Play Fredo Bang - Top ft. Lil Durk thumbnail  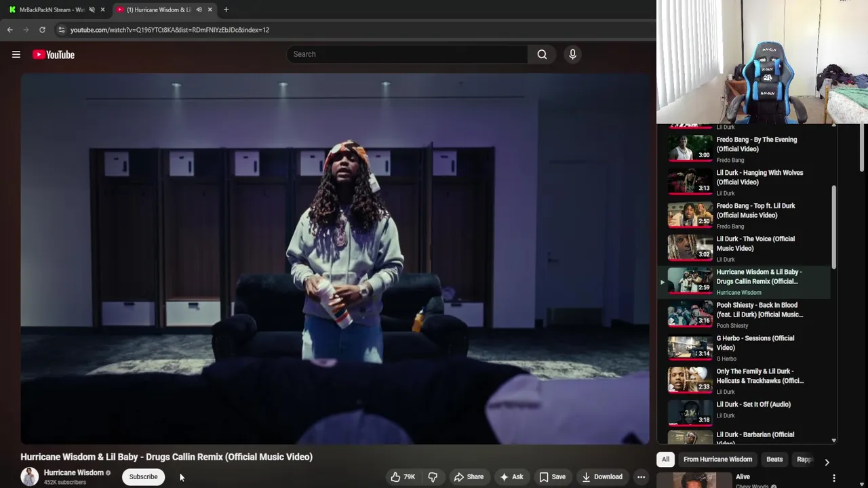(x=690, y=215)
